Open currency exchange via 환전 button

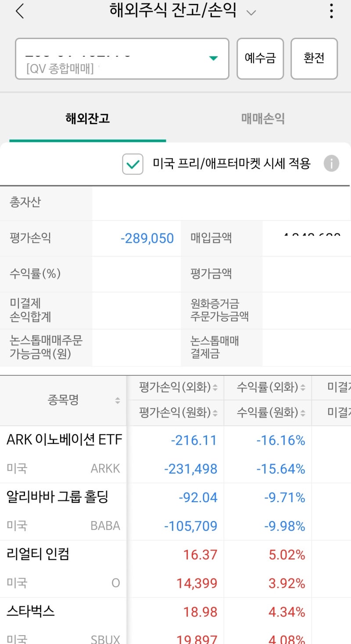(x=314, y=58)
